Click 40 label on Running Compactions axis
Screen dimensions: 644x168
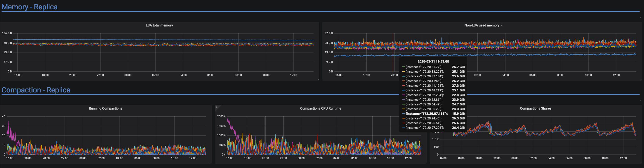tap(4, 116)
